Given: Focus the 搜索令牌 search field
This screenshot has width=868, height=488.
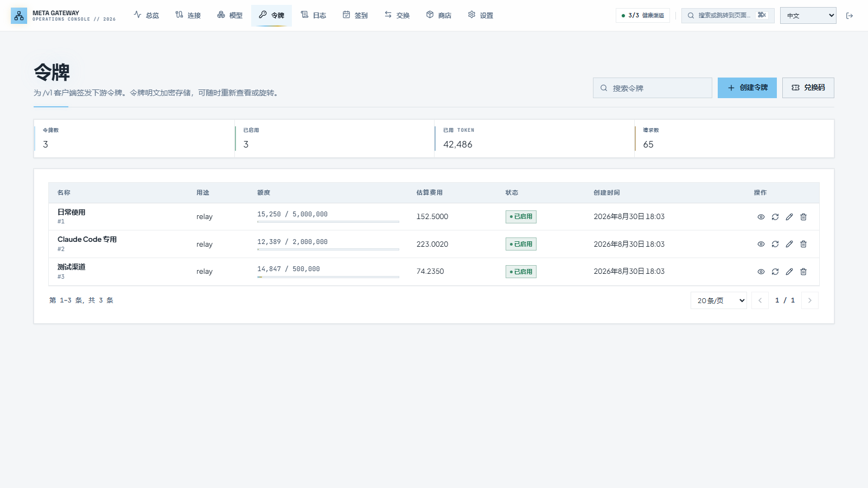Looking at the screenshot, I should 653,88.
